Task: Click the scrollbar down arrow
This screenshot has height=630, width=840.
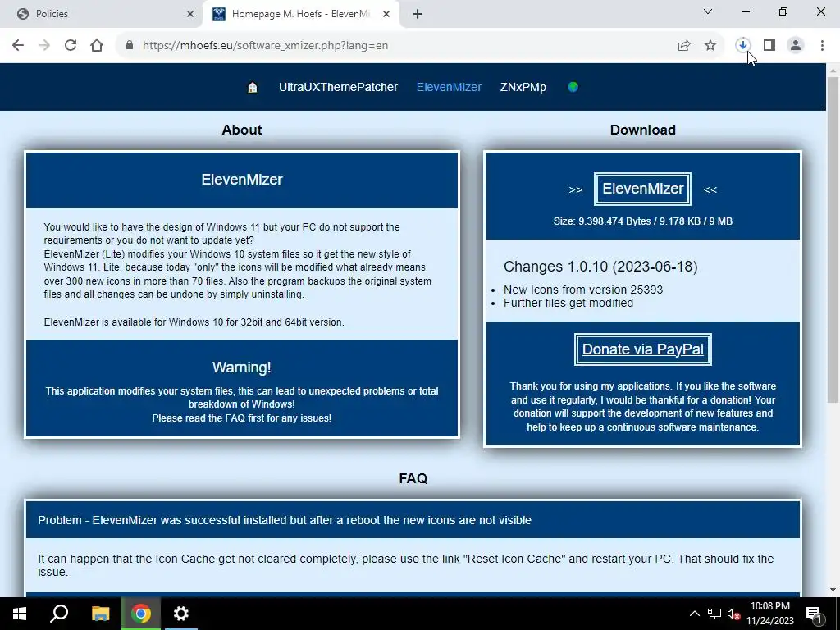Action: (833, 591)
